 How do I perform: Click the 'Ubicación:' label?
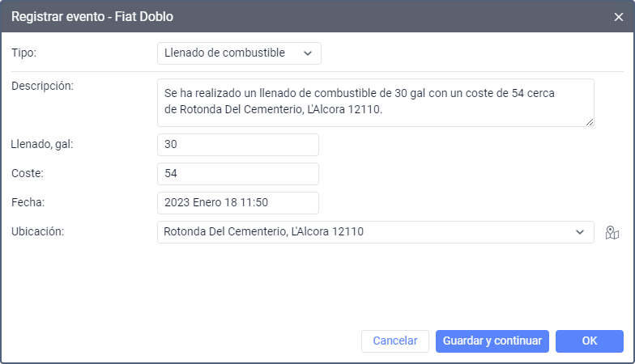[x=37, y=232]
